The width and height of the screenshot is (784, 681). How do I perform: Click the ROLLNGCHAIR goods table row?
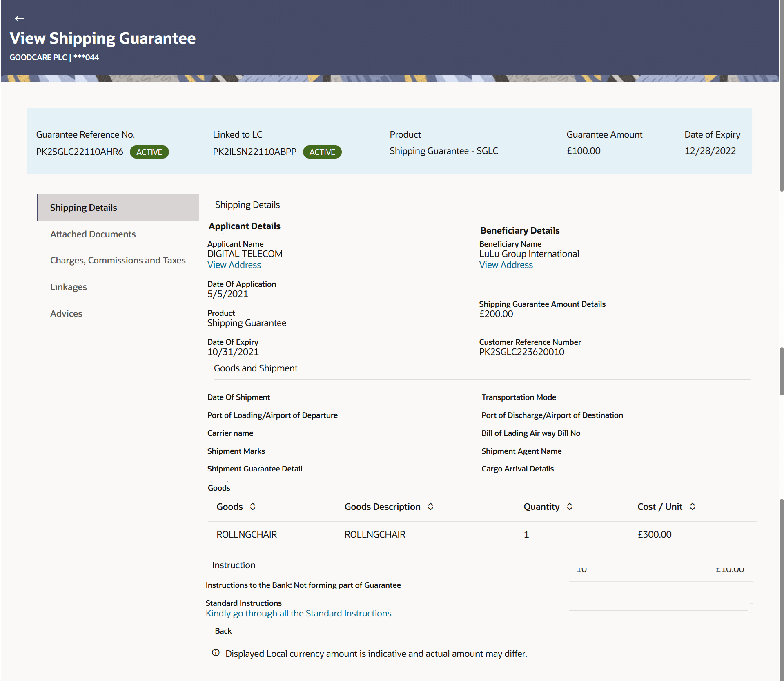pos(482,534)
